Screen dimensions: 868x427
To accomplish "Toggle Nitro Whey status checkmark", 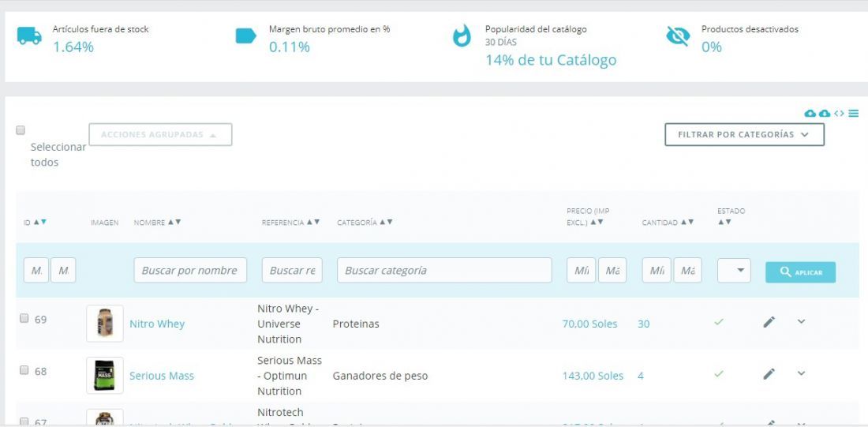I will (719, 322).
